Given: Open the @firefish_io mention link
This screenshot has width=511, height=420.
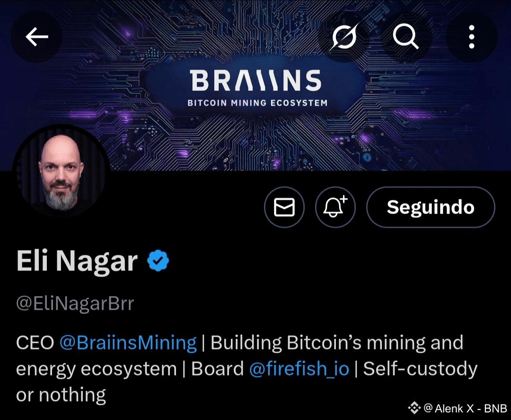Looking at the screenshot, I should click(x=299, y=369).
